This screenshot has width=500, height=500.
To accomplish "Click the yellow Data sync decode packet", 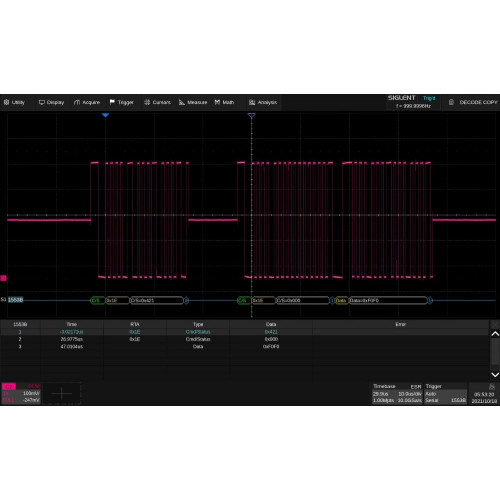I will [341, 300].
